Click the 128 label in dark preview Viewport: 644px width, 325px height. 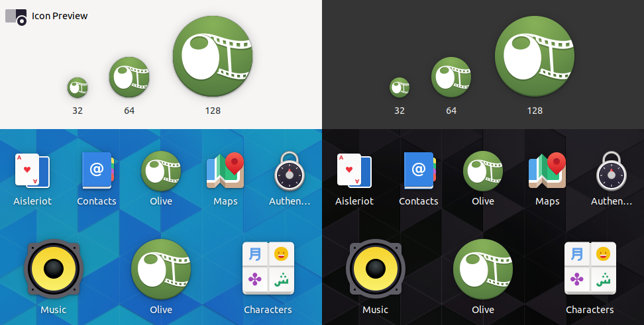pos(535,111)
